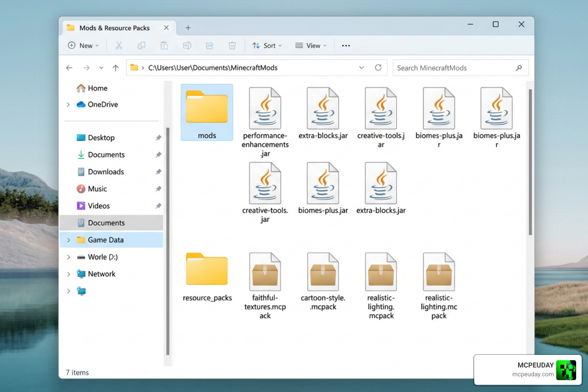Go back with the left arrow

click(69, 68)
